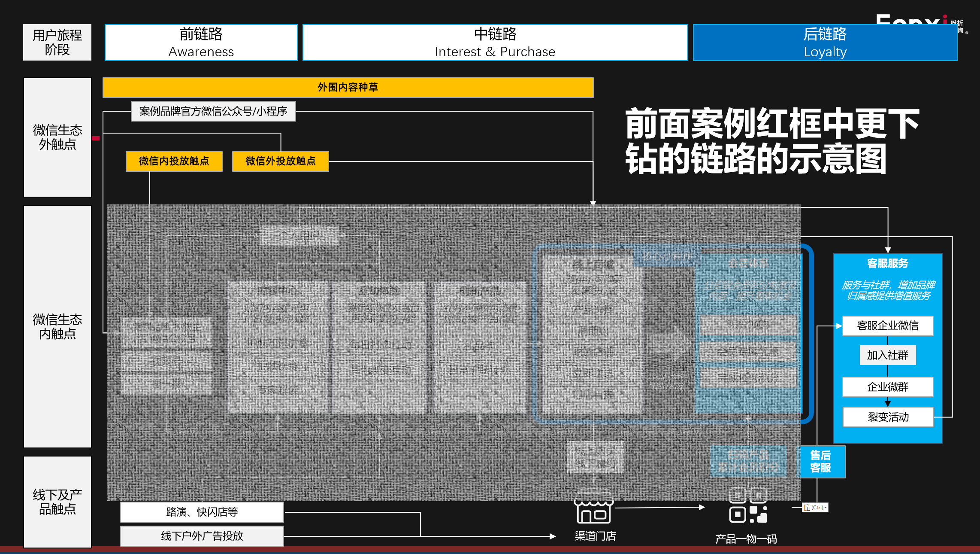
Task: Click the large white slide title text
Action: point(771,141)
